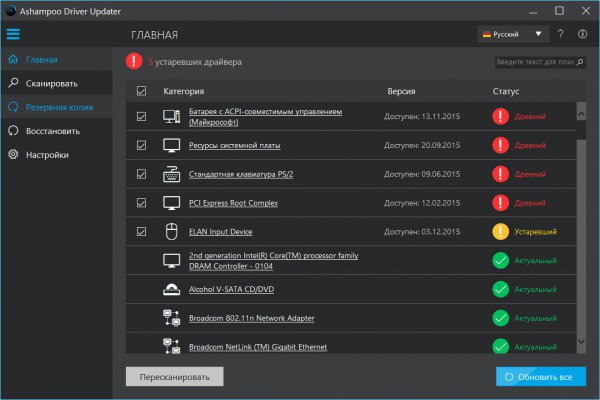Viewport: 600px width, 400px height.
Task: Open the hamburger menu icon
Action: click(x=13, y=34)
